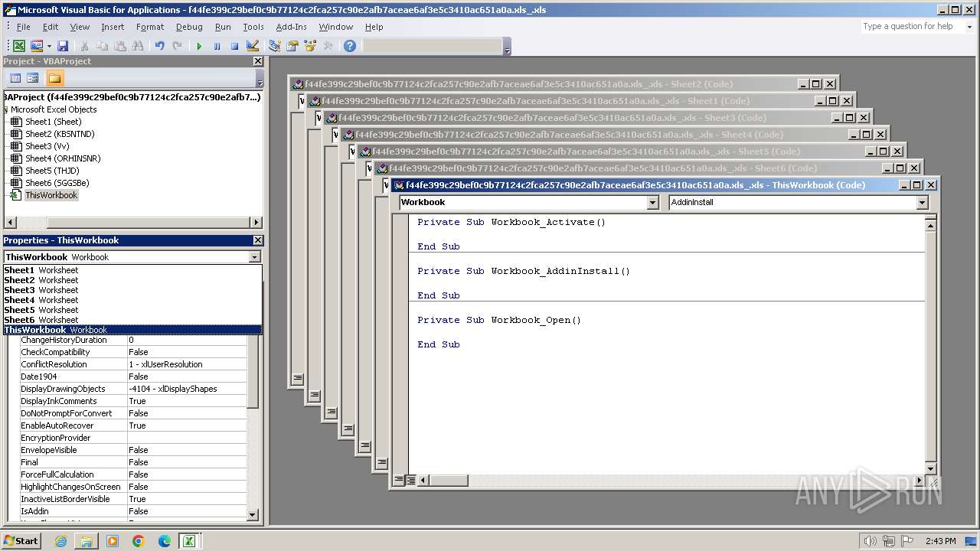Open Find with the binoculars icon
This screenshot has width=980, height=551.
coord(137,46)
